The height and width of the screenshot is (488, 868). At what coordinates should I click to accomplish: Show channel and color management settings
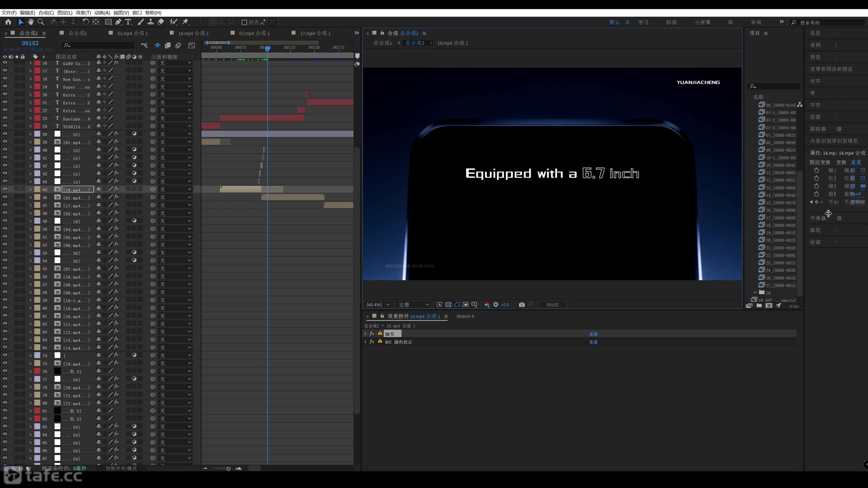point(487,305)
